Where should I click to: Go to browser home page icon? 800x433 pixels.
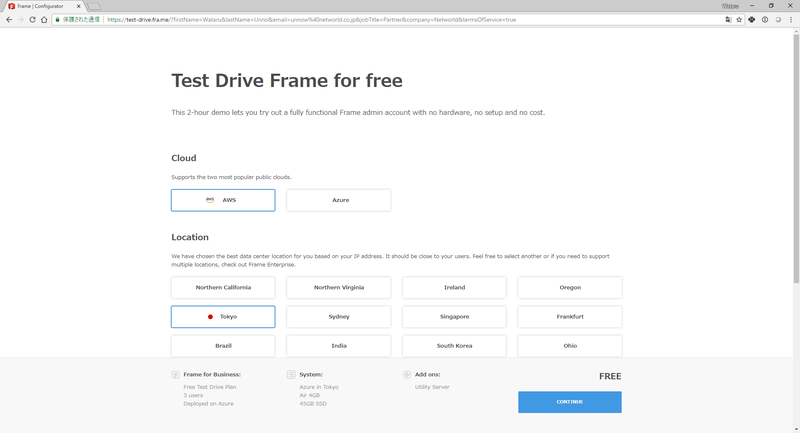coord(44,19)
